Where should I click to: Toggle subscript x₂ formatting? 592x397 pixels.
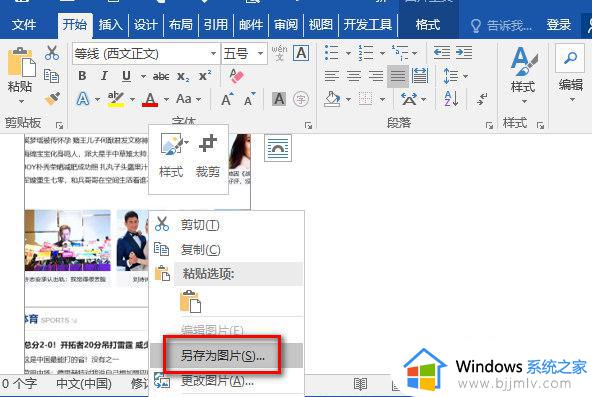click(x=183, y=77)
